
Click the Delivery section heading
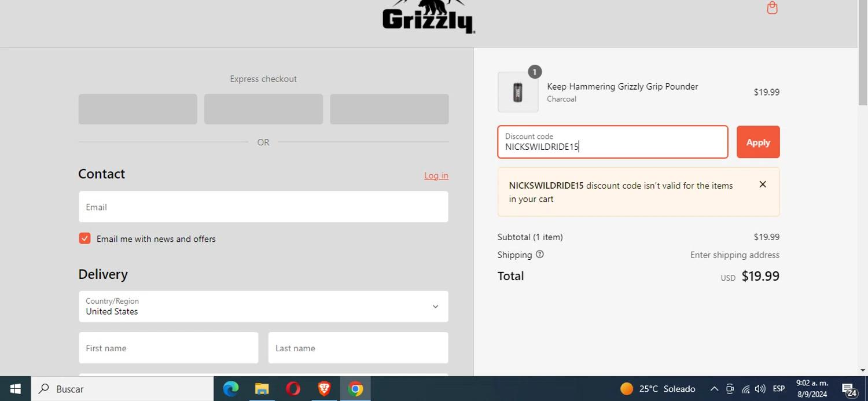click(x=103, y=274)
